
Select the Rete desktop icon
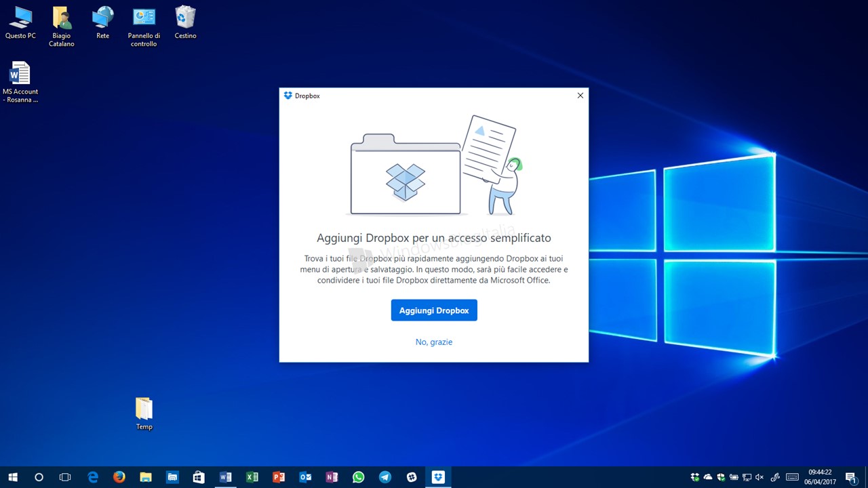click(x=103, y=22)
